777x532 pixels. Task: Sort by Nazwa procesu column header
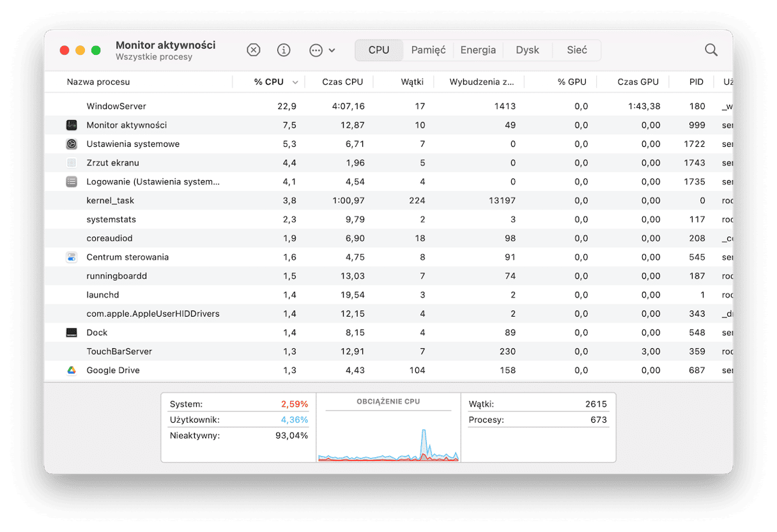tap(98, 82)
